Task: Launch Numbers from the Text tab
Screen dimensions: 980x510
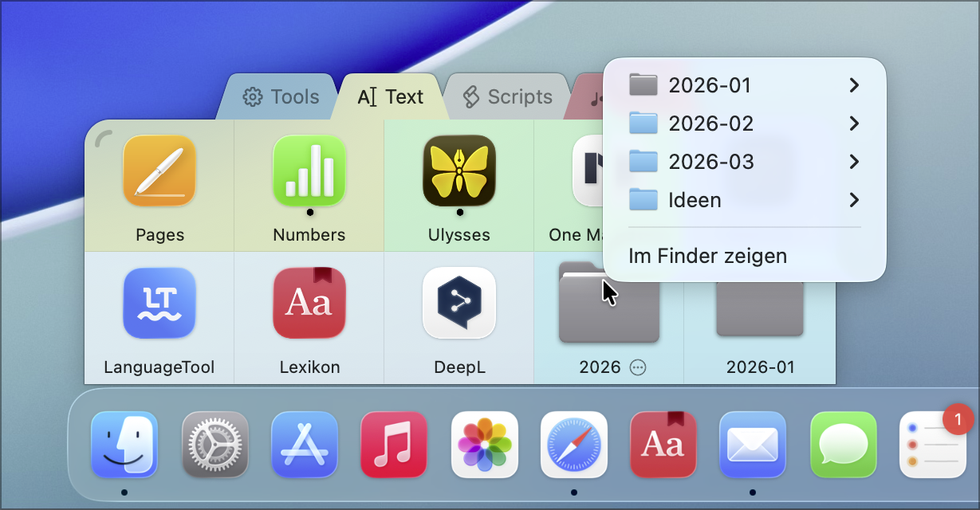Action: coord(309,171)
